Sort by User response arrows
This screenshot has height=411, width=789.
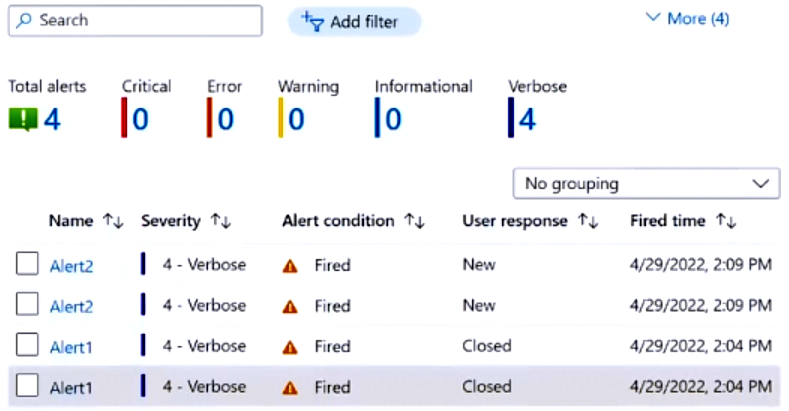pyautogui.click(x=587, y=221)
